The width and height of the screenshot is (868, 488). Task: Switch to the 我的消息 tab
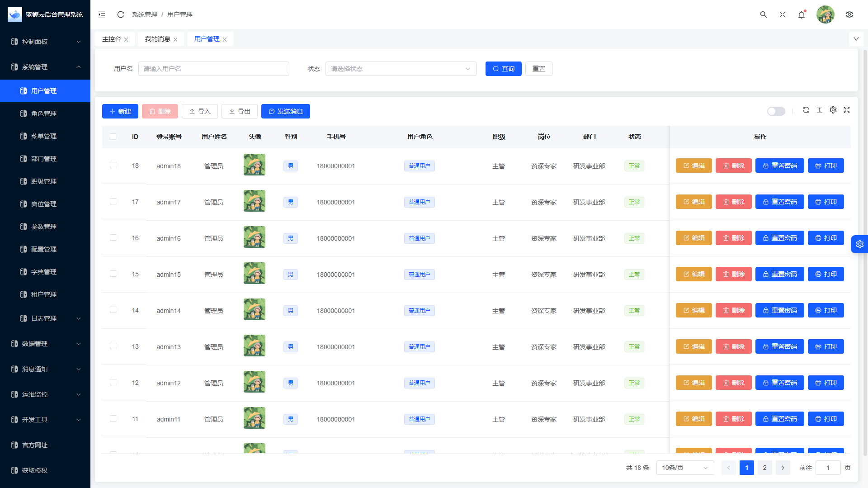point(157,39)
